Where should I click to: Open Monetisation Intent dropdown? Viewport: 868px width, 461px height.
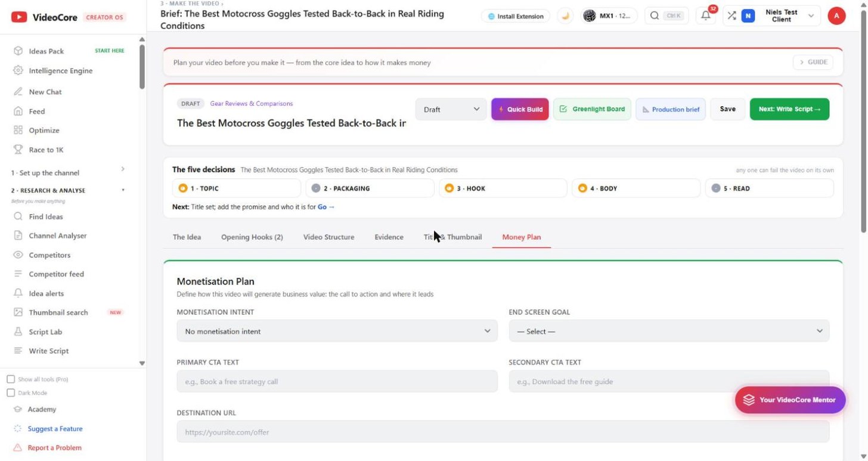point(337,331)
